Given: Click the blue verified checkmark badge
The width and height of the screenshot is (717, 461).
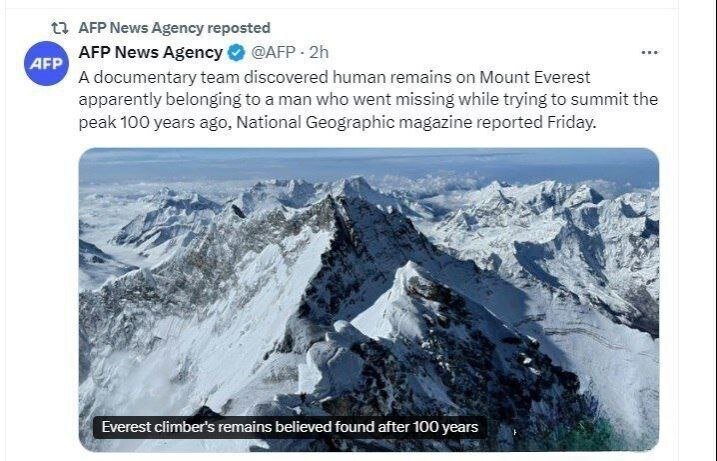Looking at the screenshot, I should [x=236, y=52].
